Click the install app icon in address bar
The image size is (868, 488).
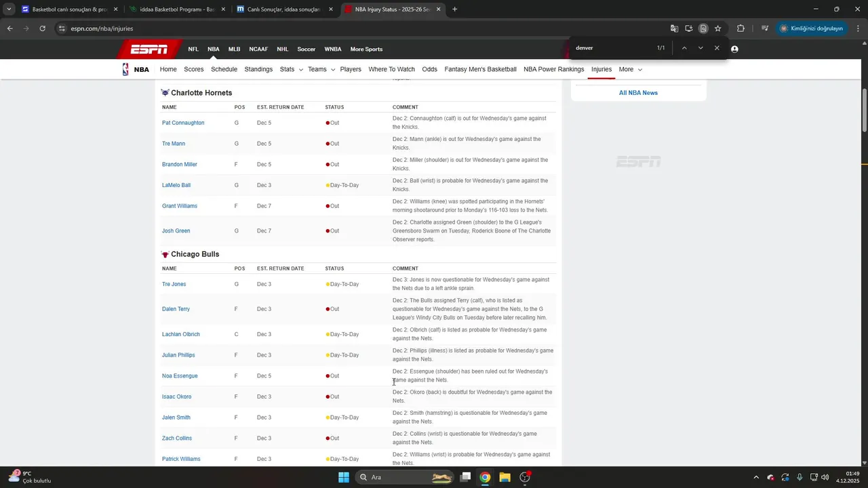(689, 28)
